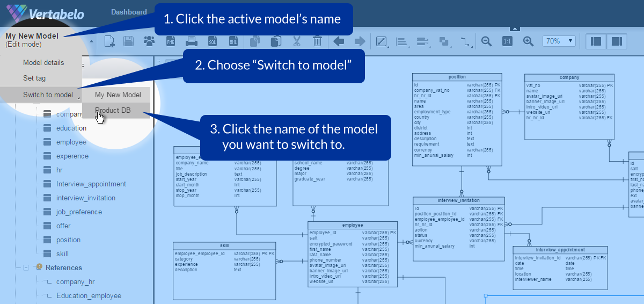Click the table icon beside offer

47,226
